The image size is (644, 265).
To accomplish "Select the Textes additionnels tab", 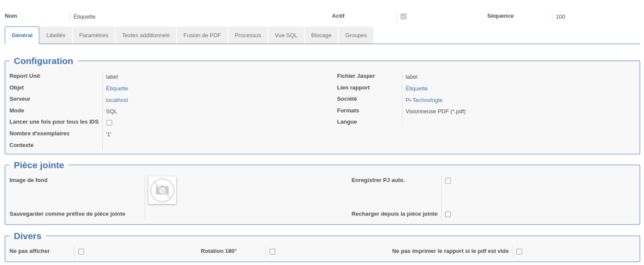I will coord(146,35).
